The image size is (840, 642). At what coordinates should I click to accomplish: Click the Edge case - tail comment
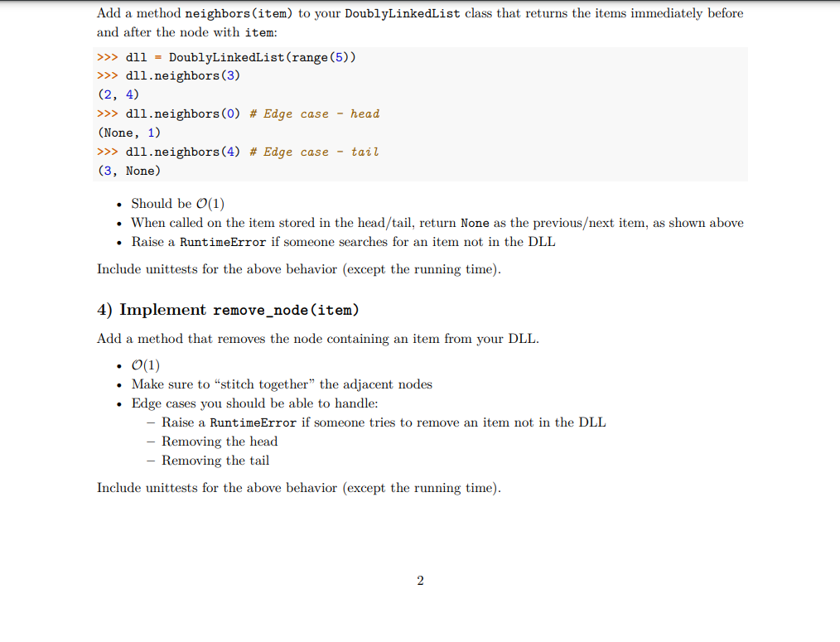click(313, 152)
